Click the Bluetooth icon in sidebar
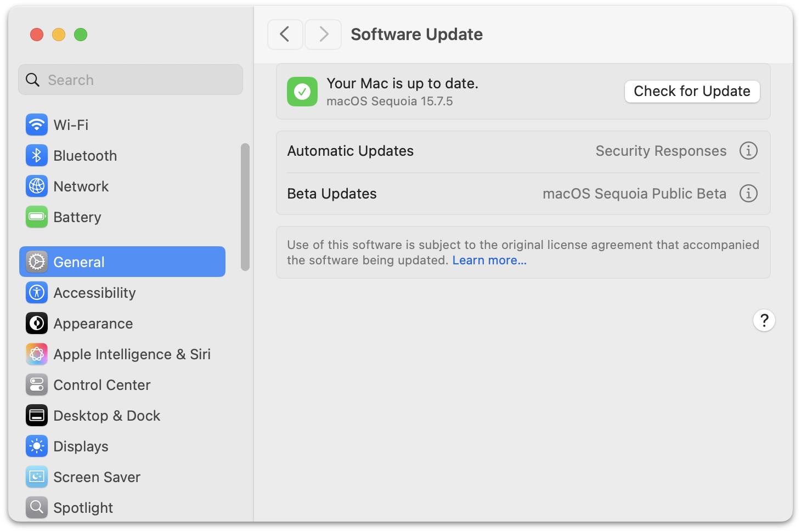Screen dimensions: 801x532 (37, 156)
